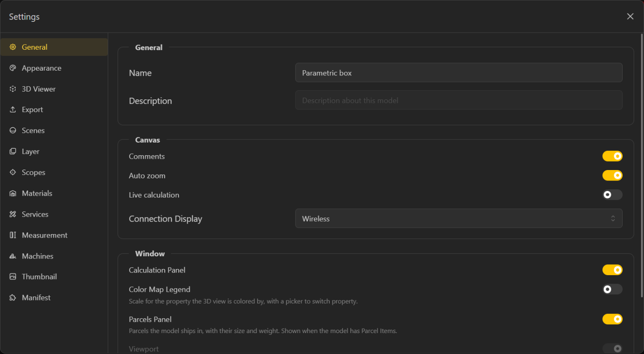Switch to the 3D Viewer section
This screenshot has width=644, height=354.
pos(54,89)
